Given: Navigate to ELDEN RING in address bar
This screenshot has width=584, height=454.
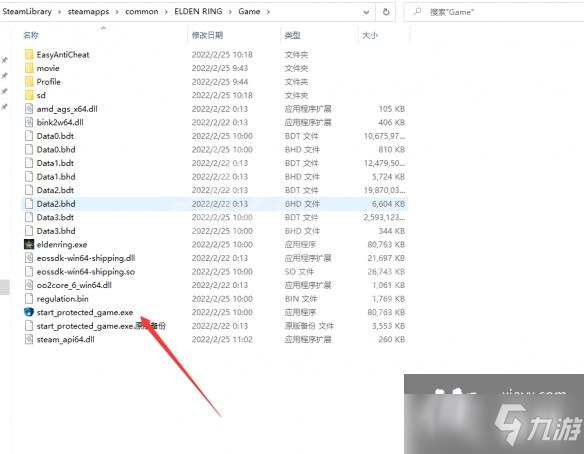Looking at the screenshot, I should (198, 12).
